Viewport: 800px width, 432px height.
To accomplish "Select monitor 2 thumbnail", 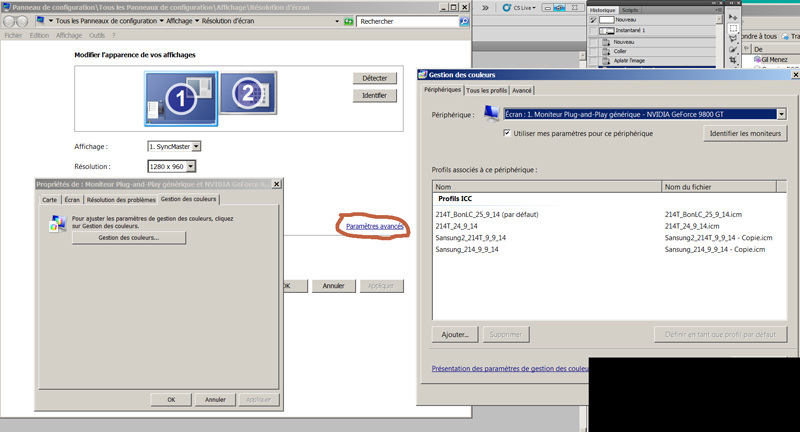I will (x=248, y=93).
